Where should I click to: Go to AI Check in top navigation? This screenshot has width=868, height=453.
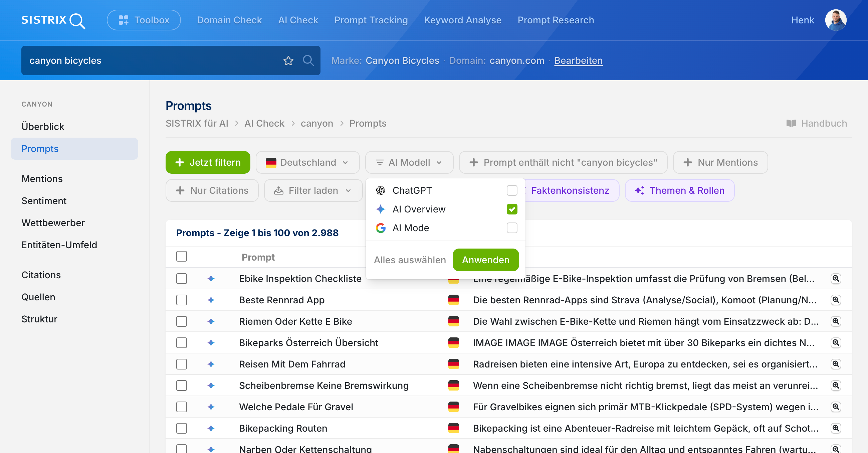tap(298, 20)
